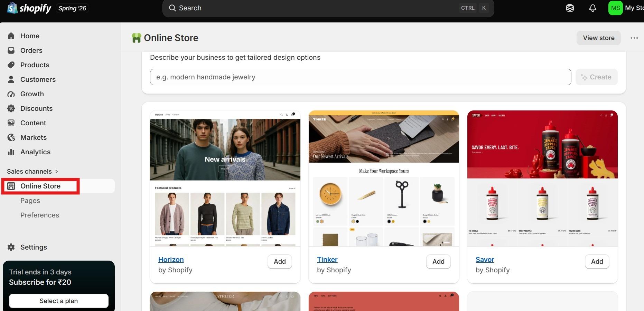Click the Online Store header icon

pos(136,38)
